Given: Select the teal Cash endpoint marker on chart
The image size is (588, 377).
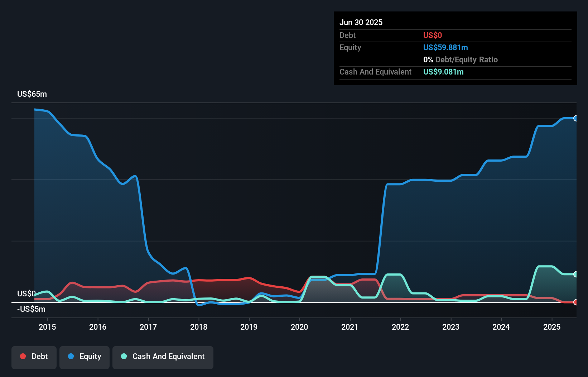Looking at the screenshot, I should 575,274.
